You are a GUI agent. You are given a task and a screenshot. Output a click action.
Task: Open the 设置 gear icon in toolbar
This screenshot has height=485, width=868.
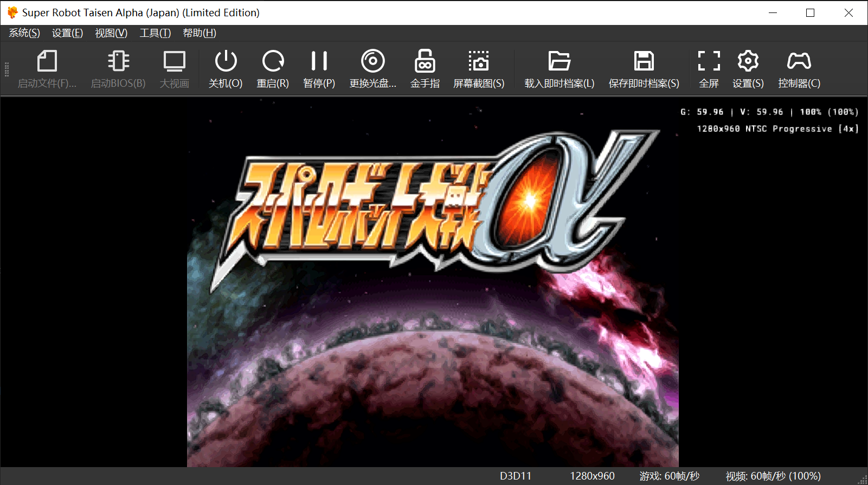point(748,61)
